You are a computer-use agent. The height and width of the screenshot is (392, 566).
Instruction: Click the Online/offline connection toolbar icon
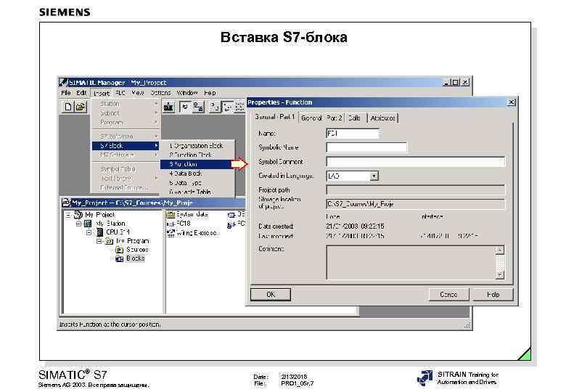coord(185,107)
